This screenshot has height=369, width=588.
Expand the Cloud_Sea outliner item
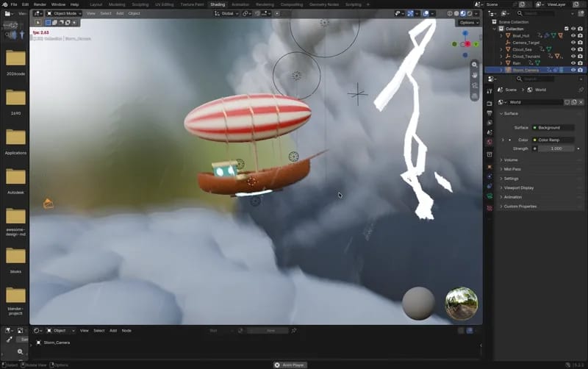click(501, 49)
